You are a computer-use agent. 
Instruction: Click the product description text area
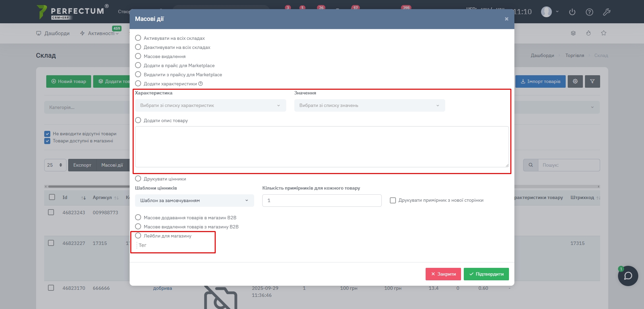click(322, 147)
